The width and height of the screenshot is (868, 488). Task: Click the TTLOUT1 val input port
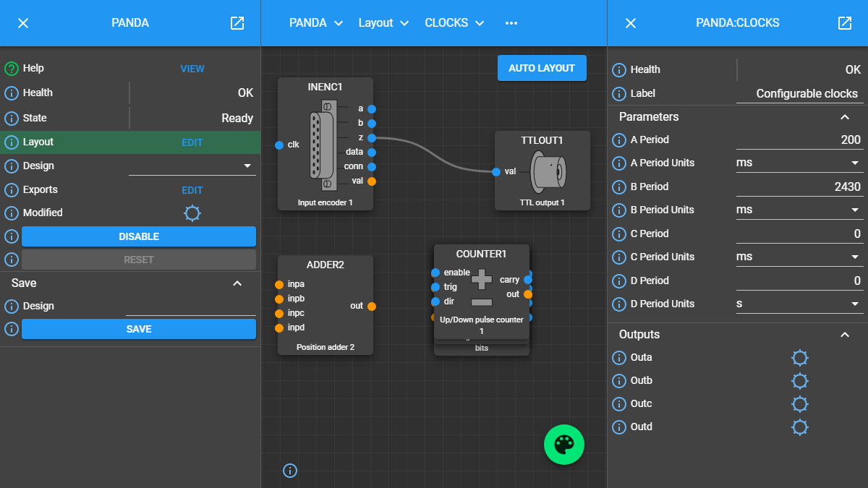coord(496,172)
